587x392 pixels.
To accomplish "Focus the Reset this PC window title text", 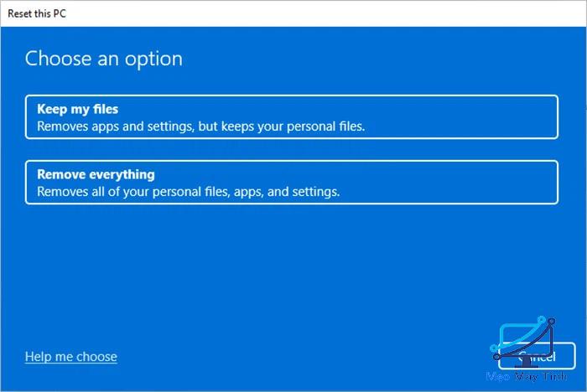I will click(37, 13).
